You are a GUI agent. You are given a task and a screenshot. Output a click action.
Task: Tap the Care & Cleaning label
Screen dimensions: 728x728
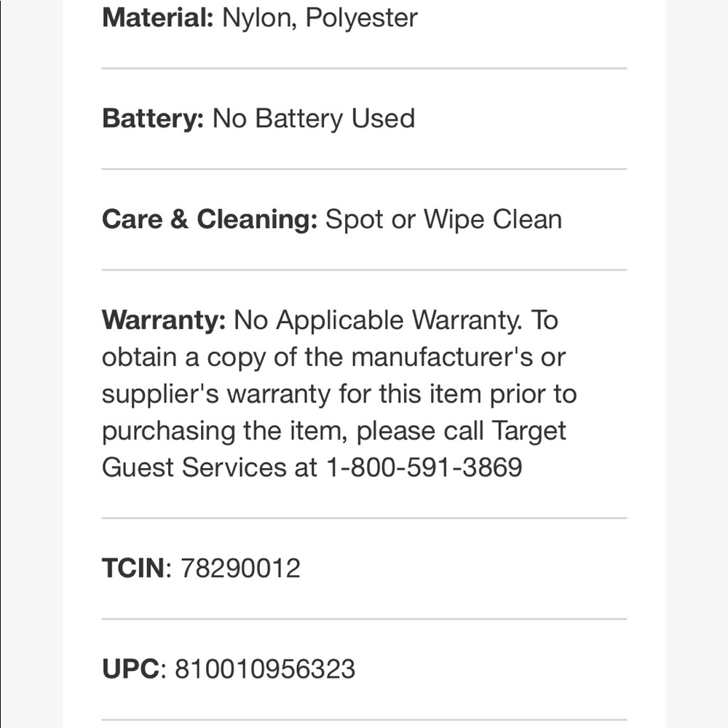tap(210, 219)
